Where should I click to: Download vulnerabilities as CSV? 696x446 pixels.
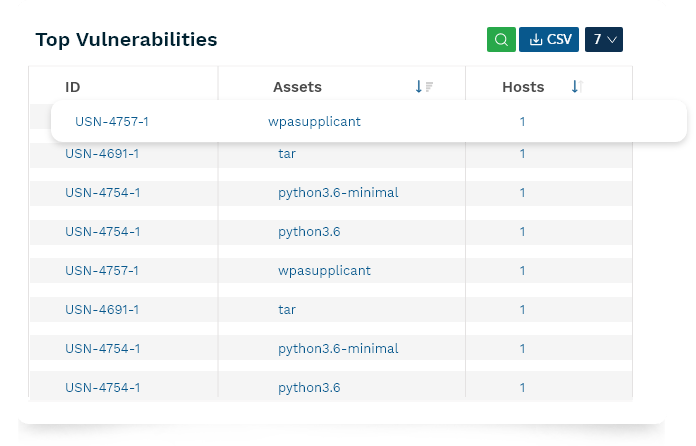549,40
